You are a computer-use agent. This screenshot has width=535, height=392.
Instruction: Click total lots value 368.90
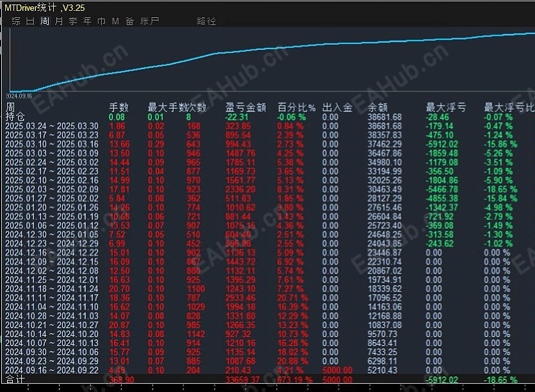(122, 379)
